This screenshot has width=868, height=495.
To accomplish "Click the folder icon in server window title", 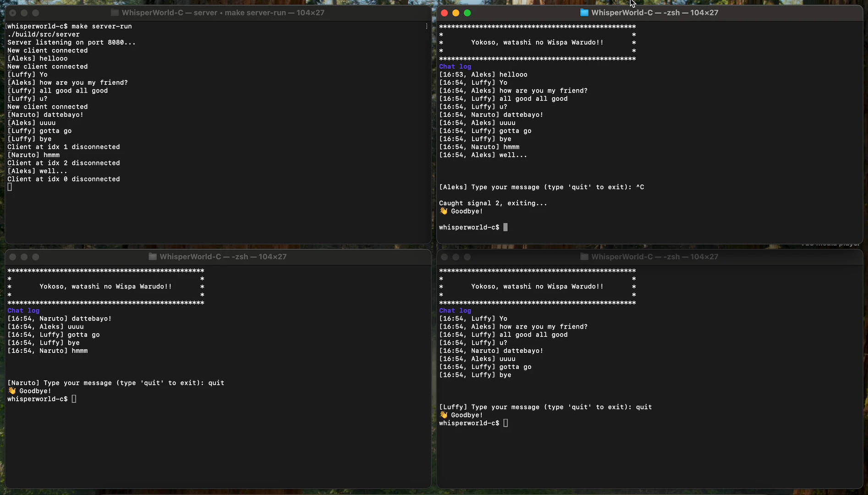I will [x=115, y=13].
